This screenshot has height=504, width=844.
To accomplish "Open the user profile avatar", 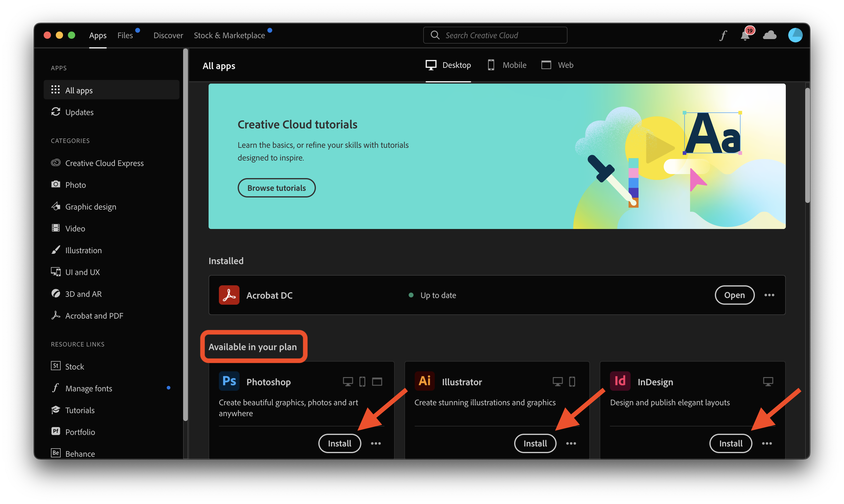I will [795, 35].
